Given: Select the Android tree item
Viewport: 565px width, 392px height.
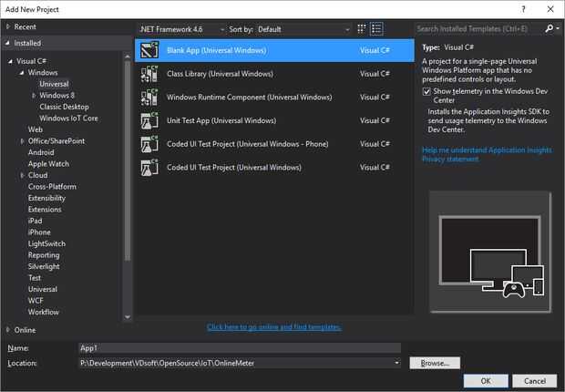Looking at the screenshot, I should click(x=41, y=152).
